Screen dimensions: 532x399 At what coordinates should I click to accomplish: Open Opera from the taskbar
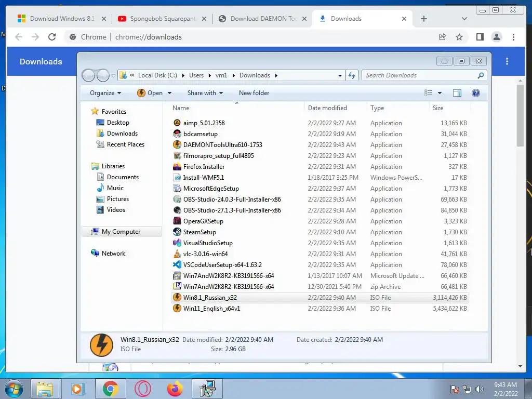[x=142, y=389]
